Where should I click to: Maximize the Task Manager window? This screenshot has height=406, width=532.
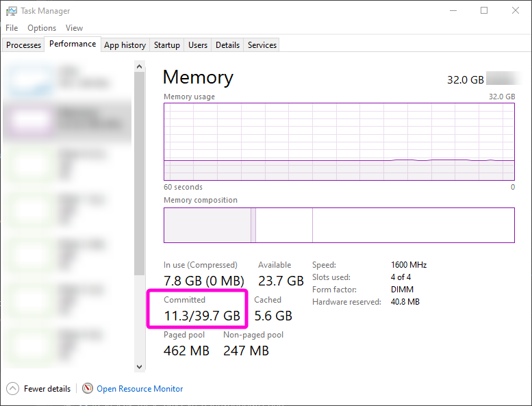coord(484,11)
